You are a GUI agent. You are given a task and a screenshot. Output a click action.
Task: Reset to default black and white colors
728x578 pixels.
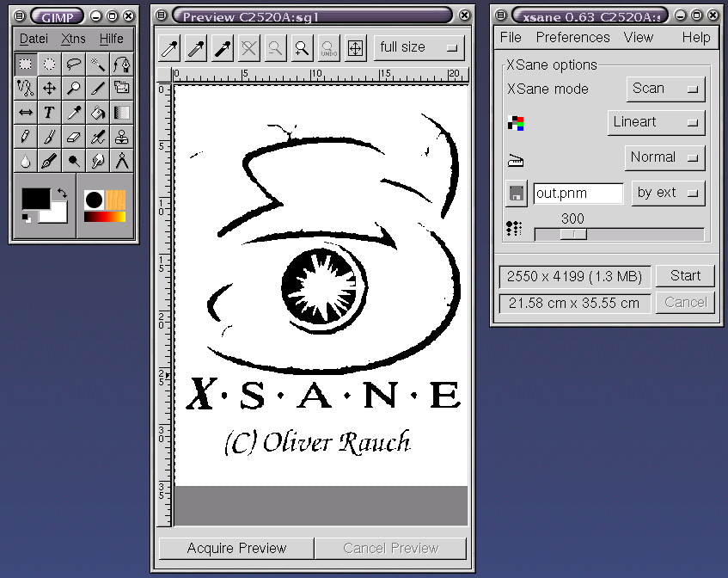coord(27,218)
